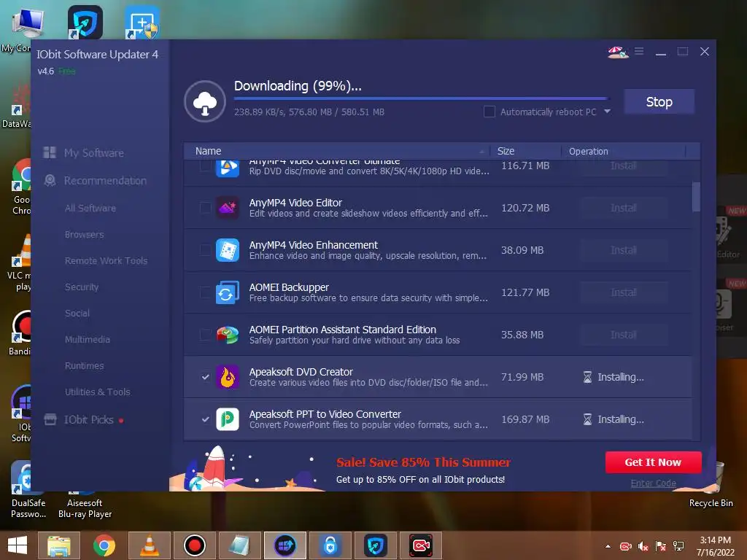The image size is (747, 560).
Task: Open Recommendation section
Action: (x=105, y=181)
